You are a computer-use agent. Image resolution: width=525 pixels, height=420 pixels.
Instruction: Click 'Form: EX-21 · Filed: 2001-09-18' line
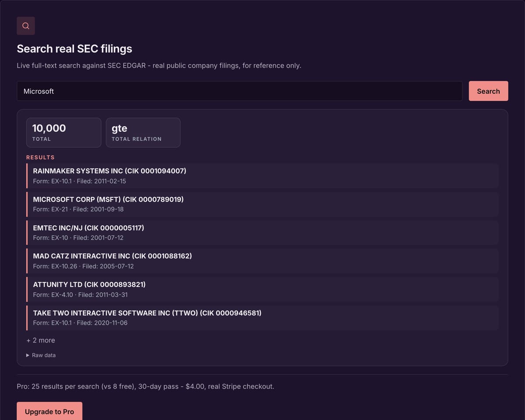(78, 210)
